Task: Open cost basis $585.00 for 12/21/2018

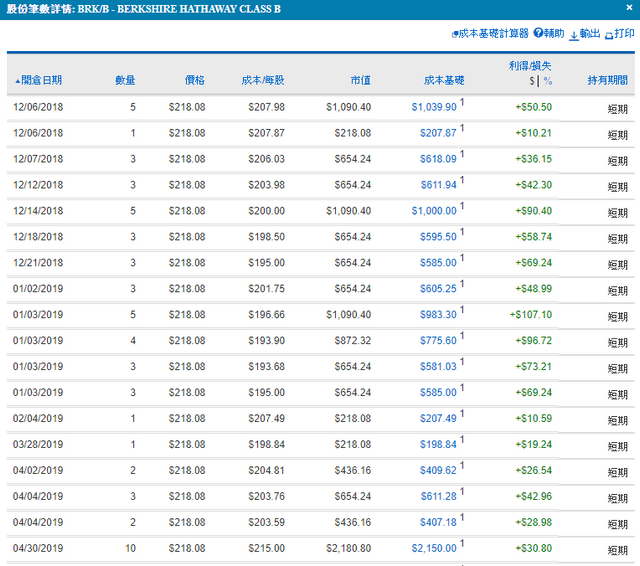Action: 438,263
